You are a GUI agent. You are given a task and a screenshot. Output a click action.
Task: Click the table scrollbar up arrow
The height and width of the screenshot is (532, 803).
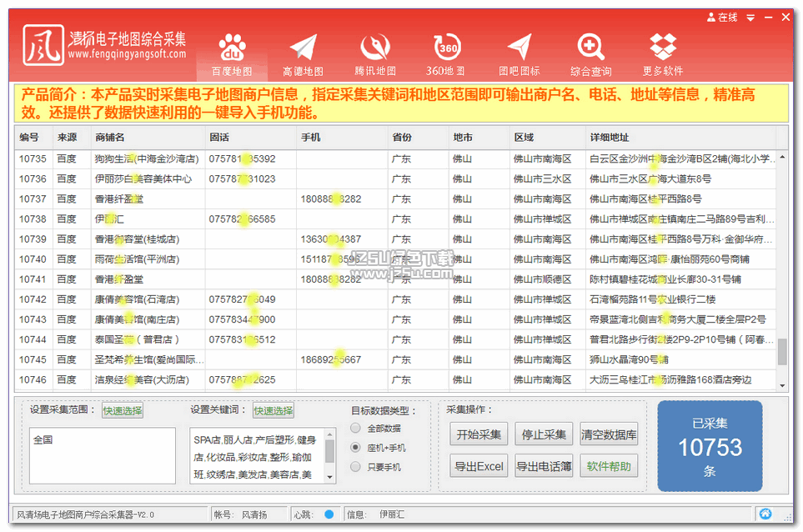(782, 157)
